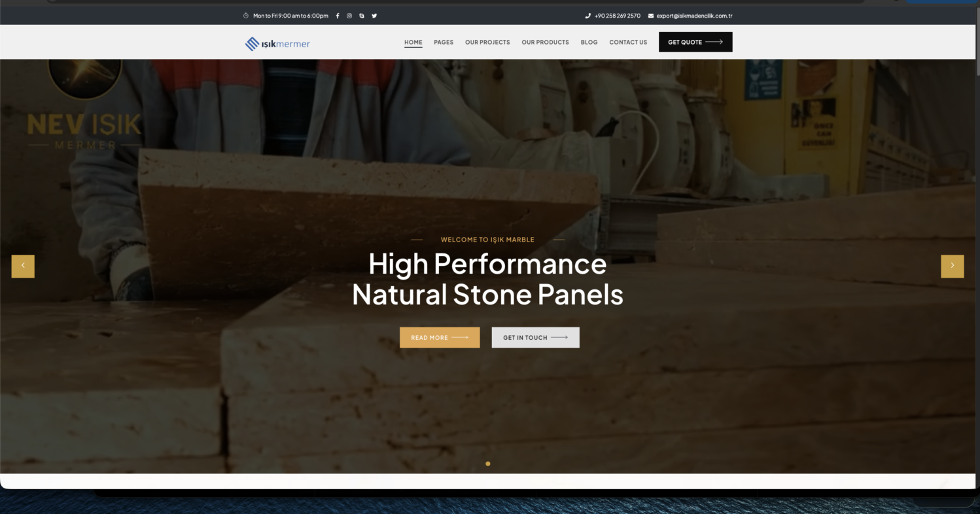Click the clock icon beside business hours
Screen dimensions: 980x514
coord(246,16)
